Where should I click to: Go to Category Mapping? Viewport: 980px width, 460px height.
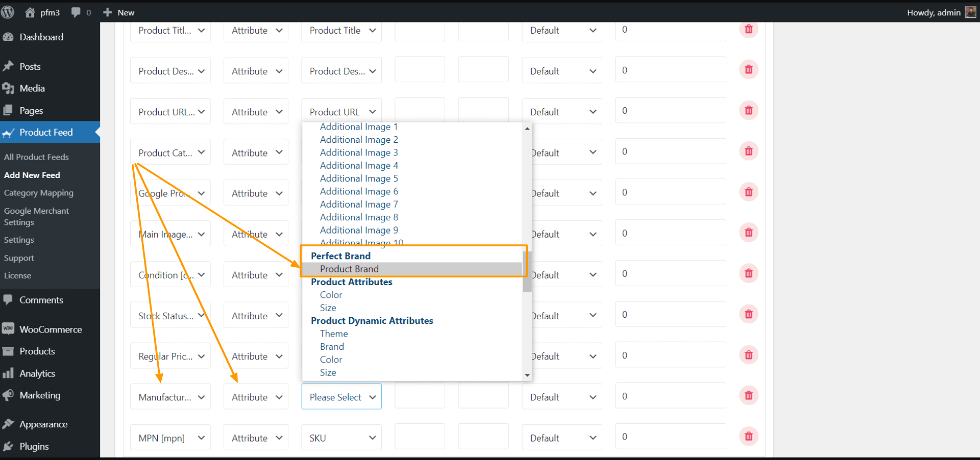pyautogui.click(x=39, y=193)
